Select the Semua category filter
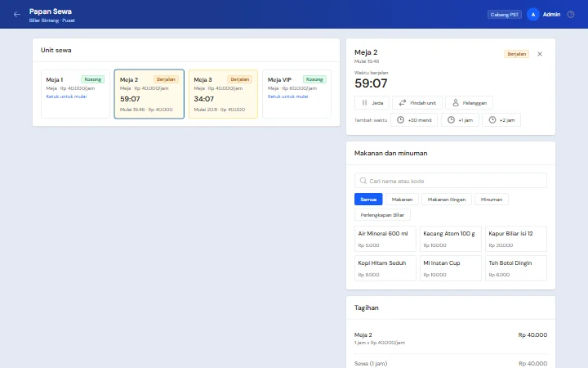 click(368, 200)
